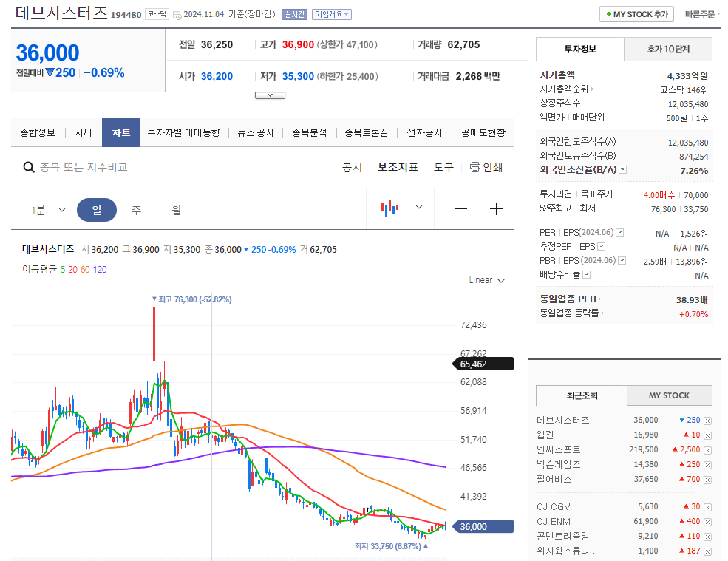Remove CJ ENM from recent list
The height and width of the screenshot is (561, 728).
[x=707, y=522]
